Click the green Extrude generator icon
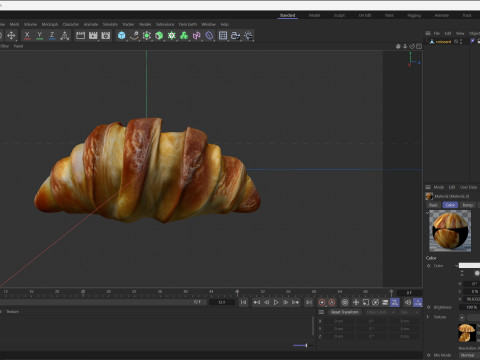The image size is (480, 360). tap(159, 35)
